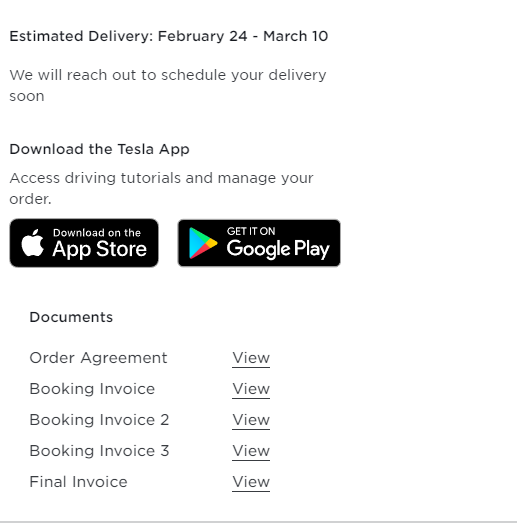
Task: Click the Apple logo on App Store badge
Action: (x=33, y=243)
